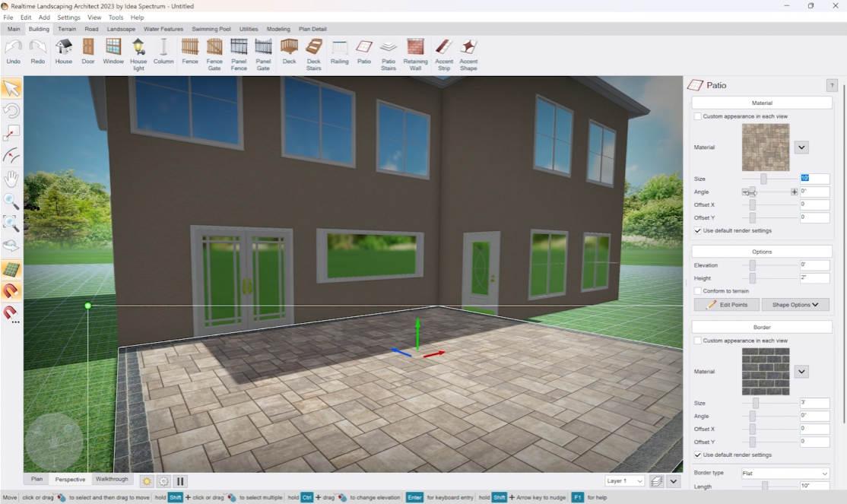Enable patio Custom appearance in each view
847x504 pixels.
pyautogui.click(x=697, y=116)
